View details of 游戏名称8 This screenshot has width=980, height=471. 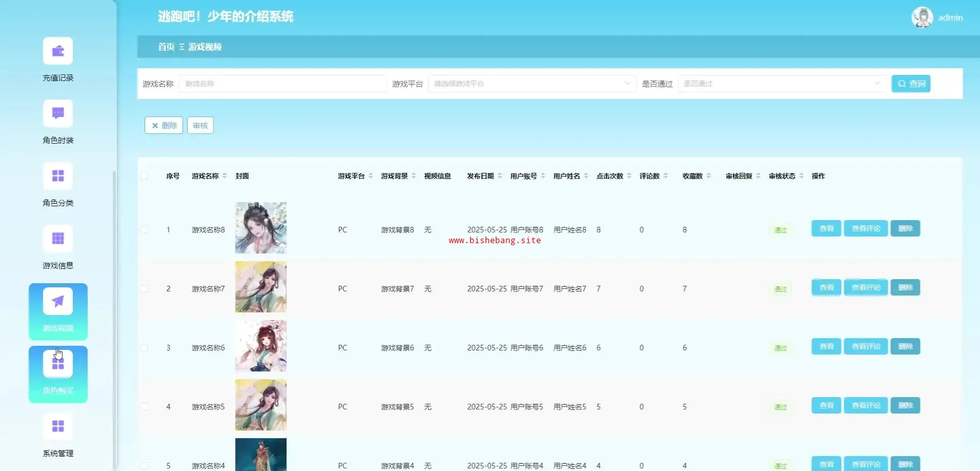pos(826,228)
